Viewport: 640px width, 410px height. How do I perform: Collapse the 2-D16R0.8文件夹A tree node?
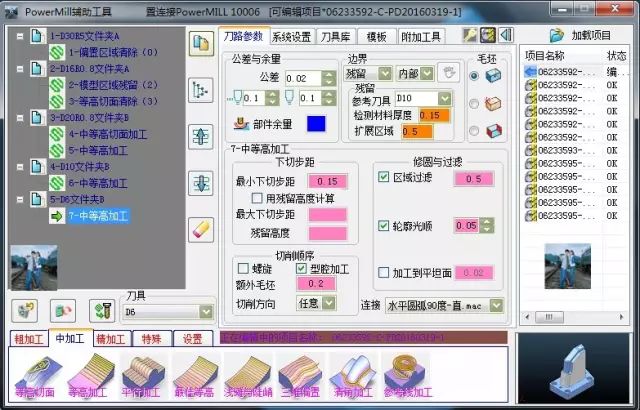[x=20, y=69]
